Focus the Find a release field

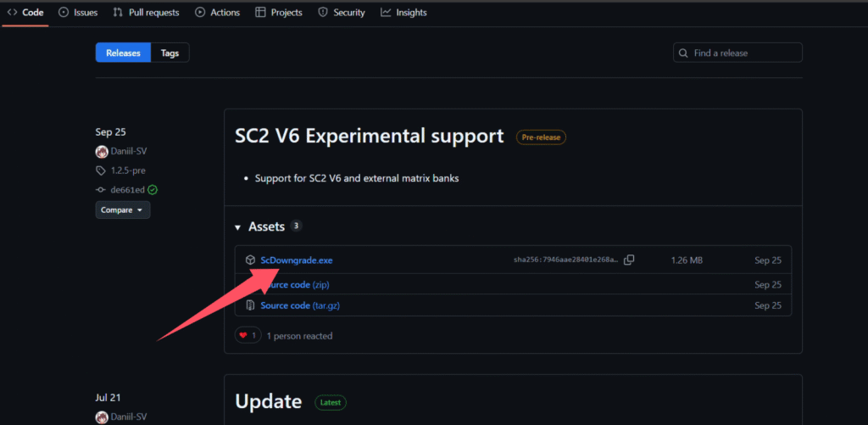coord(738,53)
